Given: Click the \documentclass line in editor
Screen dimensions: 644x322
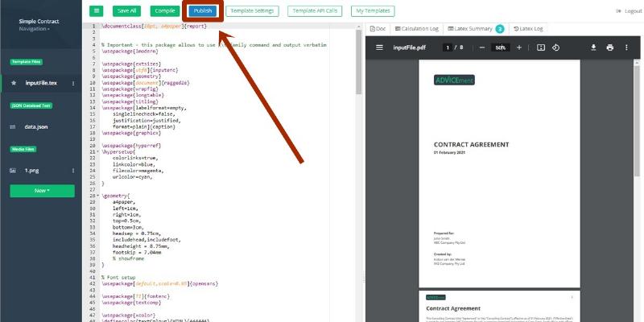Looking at the screenshot, I should (155, 26).
